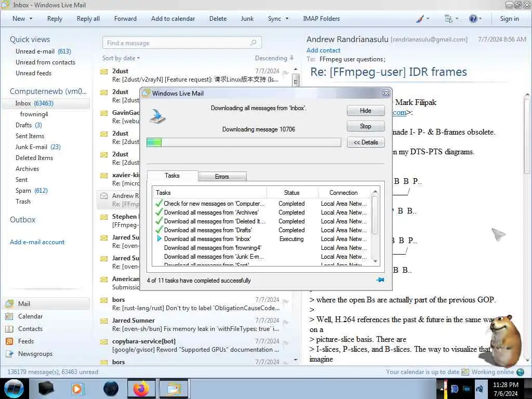Viewport: 532px width, 399px height.
Task: Click Sign in link
Action: click(x=509, y=19)
